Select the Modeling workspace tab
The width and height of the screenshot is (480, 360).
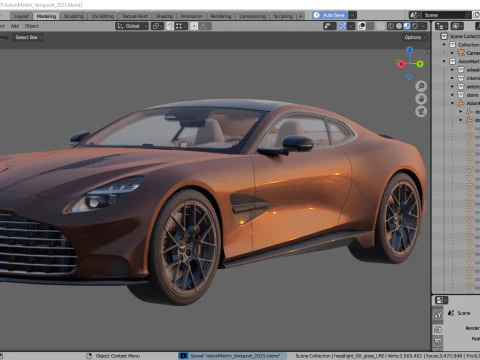pyautogui.click(x=46, y=16)
